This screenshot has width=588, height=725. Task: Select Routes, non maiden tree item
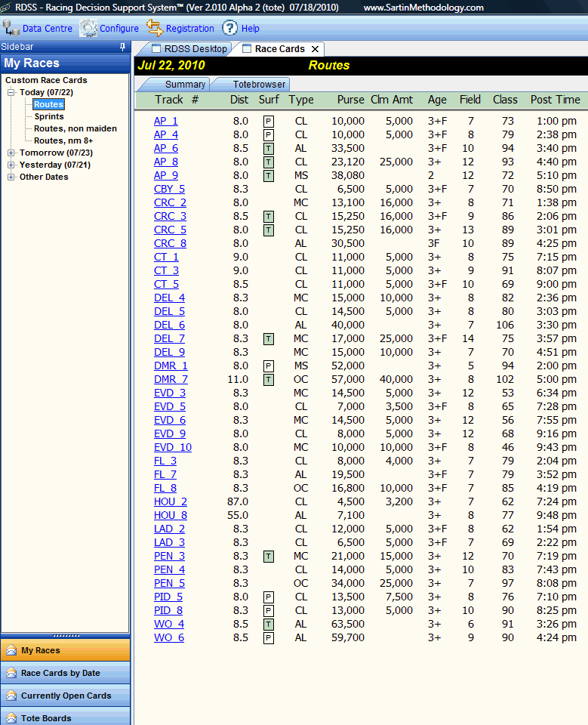click(75, 128)
